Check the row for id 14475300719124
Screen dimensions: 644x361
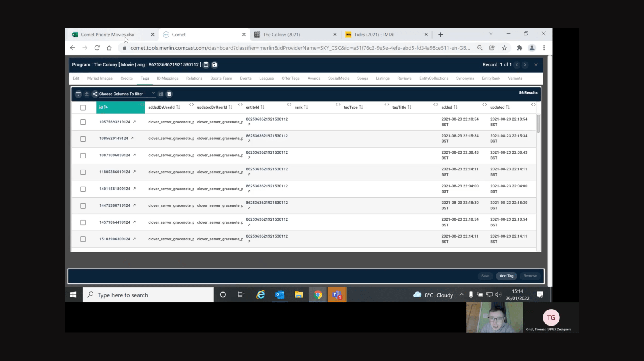[x=83, y=206]
